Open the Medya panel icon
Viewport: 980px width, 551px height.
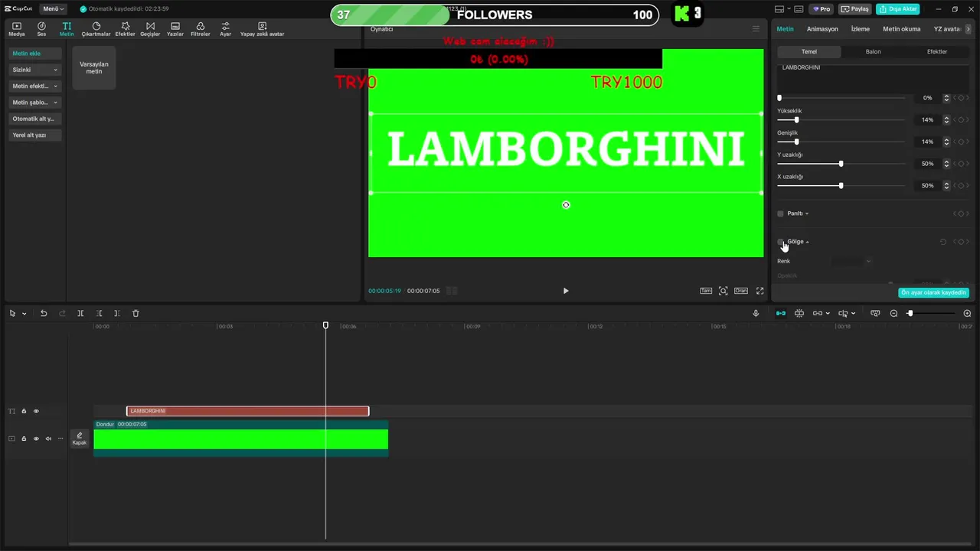click(16, 29)
